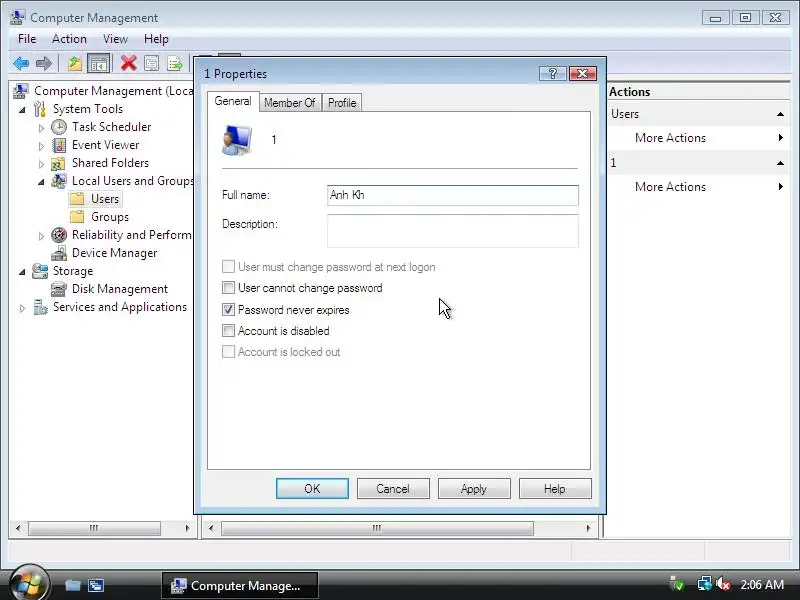Viewport: 800px width, 600px height.
Task: Open the View menu
Action: [115, 39]
